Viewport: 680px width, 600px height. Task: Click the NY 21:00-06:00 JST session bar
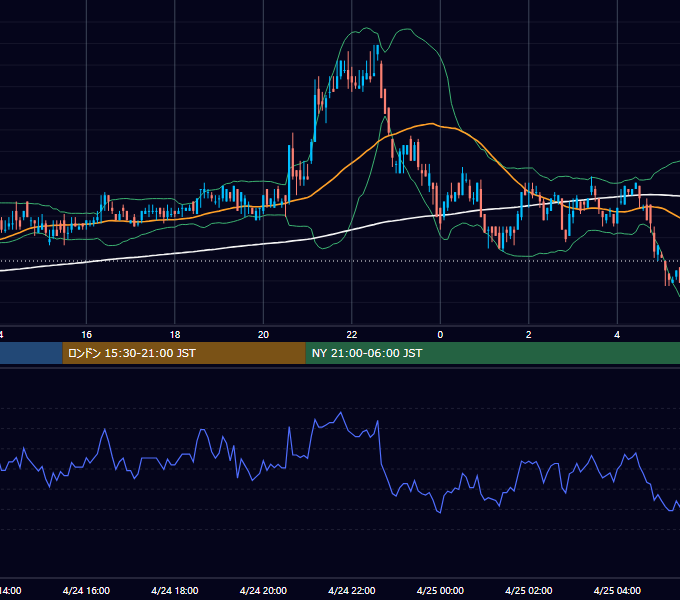tap(493, 353)
